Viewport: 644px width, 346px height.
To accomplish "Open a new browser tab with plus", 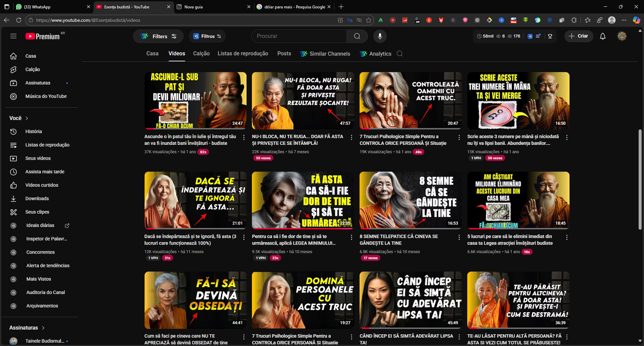I will point(341,7).
